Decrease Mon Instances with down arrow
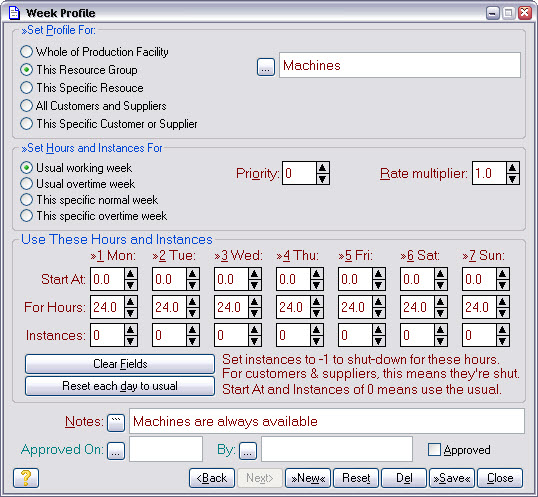Screen dimensions: 538x497 pos(130,341)
